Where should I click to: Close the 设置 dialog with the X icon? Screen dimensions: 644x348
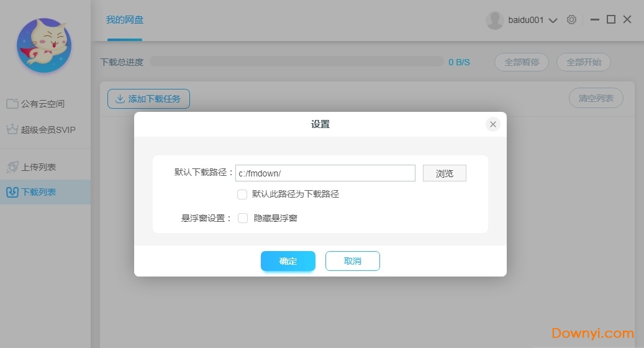[x=493, y=124]
